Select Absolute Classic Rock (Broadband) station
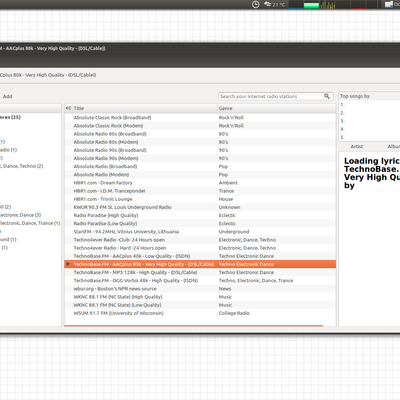400x400 pixels. point(200,117)
